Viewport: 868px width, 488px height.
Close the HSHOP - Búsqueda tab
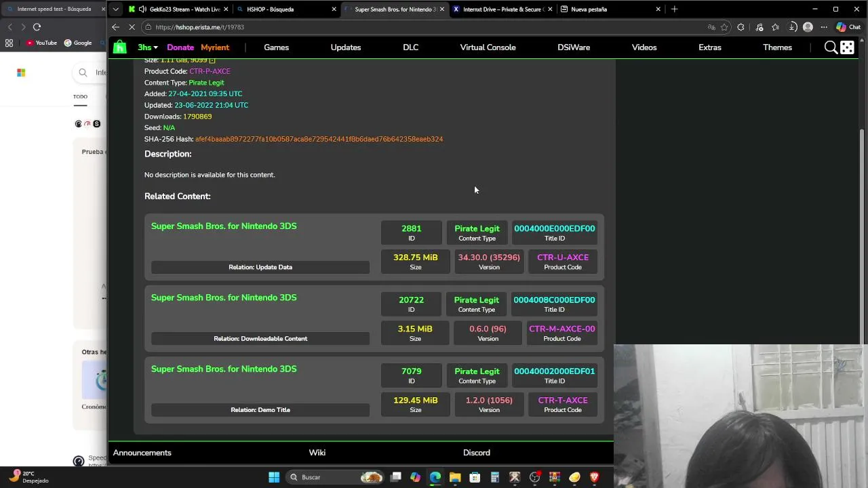coord(334,9)
